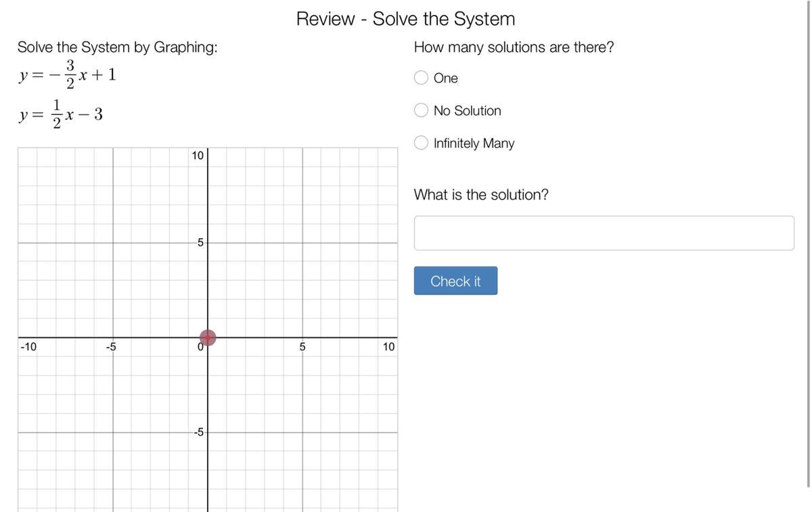This screenshot has width=812, height=512.
Task: Click the "What is the solution?" label
Action: point(481,195)
